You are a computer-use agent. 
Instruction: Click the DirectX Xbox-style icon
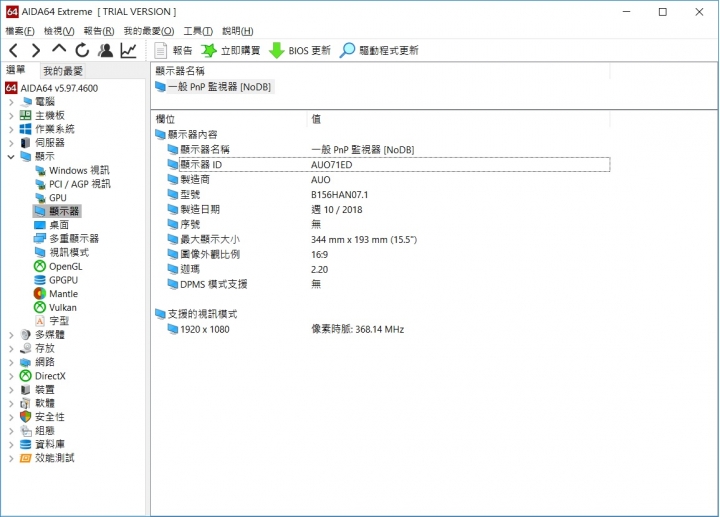[x=26, y=376]
